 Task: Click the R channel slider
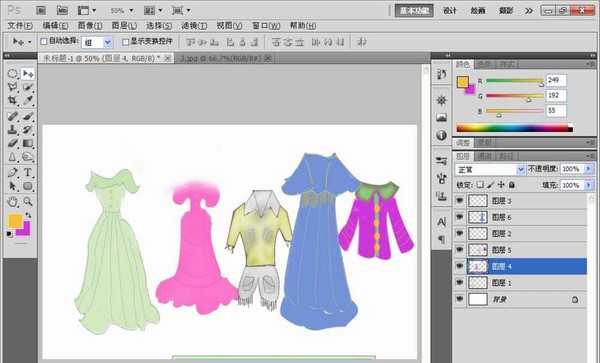pyautogui.click(x=515, y=81)
